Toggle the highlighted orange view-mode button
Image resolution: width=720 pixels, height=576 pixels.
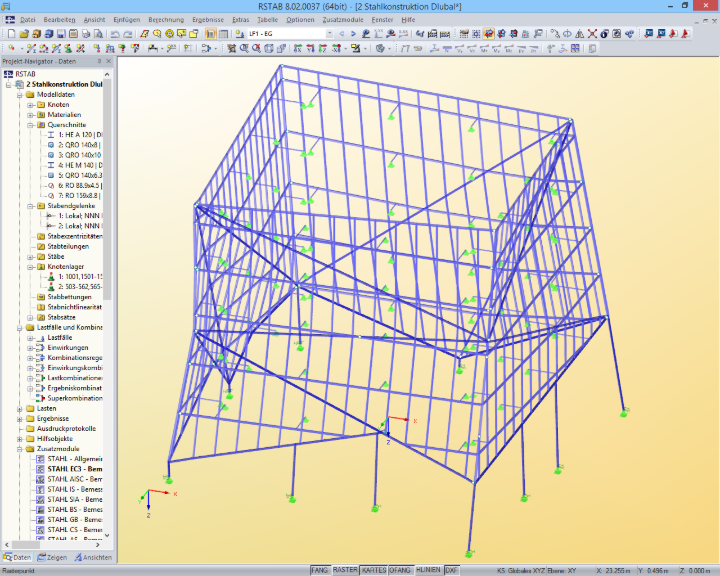click(x=489, y=34)
